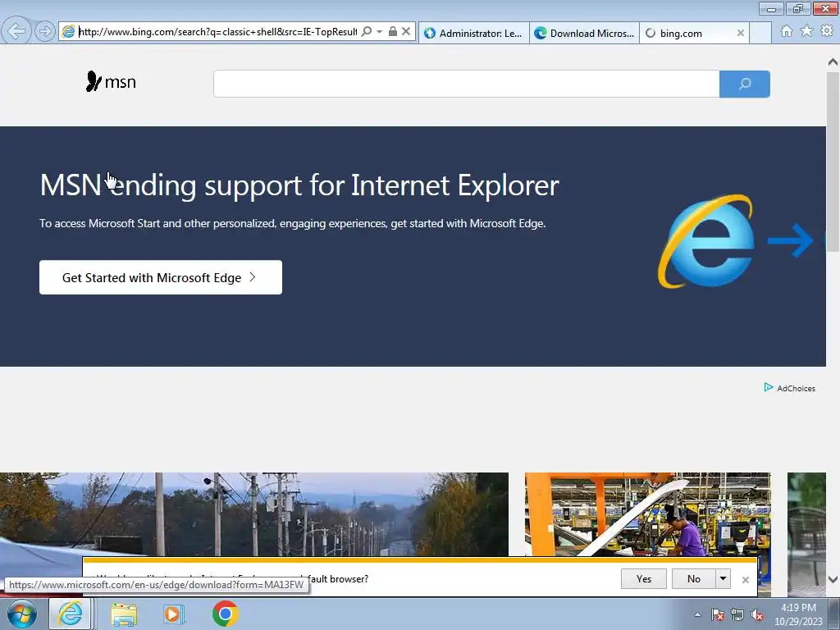The height and width of the screenshot is (630, 840).
Task: Restore down the Internet Explorer window
Action: point(798,8)
